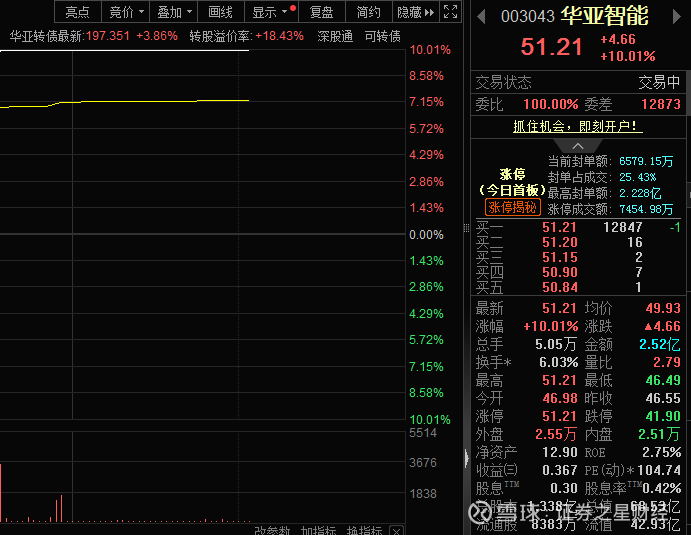
Task: Go to the previous stock with left arrow
Action: point(481,17)
